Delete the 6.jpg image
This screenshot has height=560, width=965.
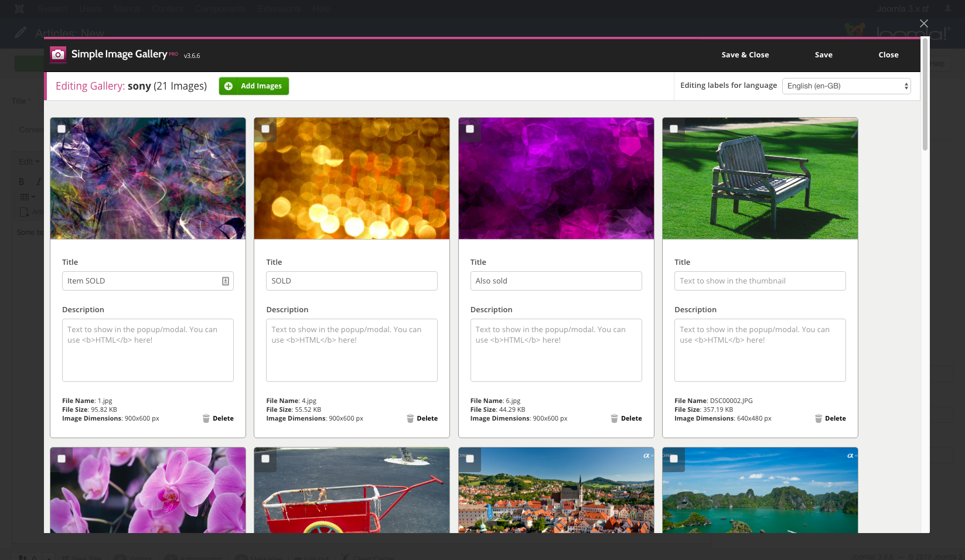pyautogui.click(x=626, y=418)
